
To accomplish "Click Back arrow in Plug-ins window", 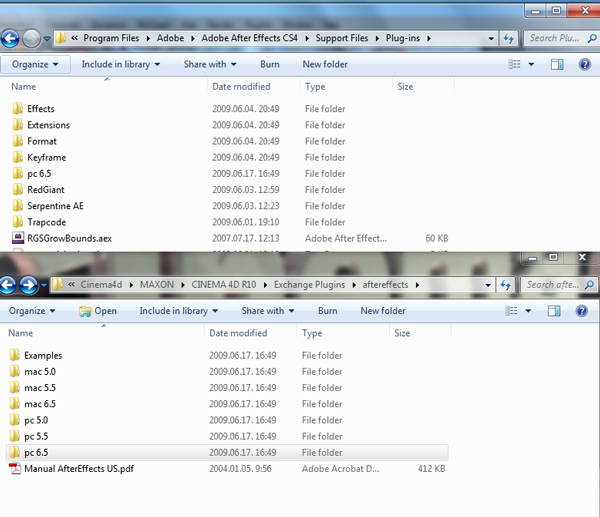I will tap(10, 39).
